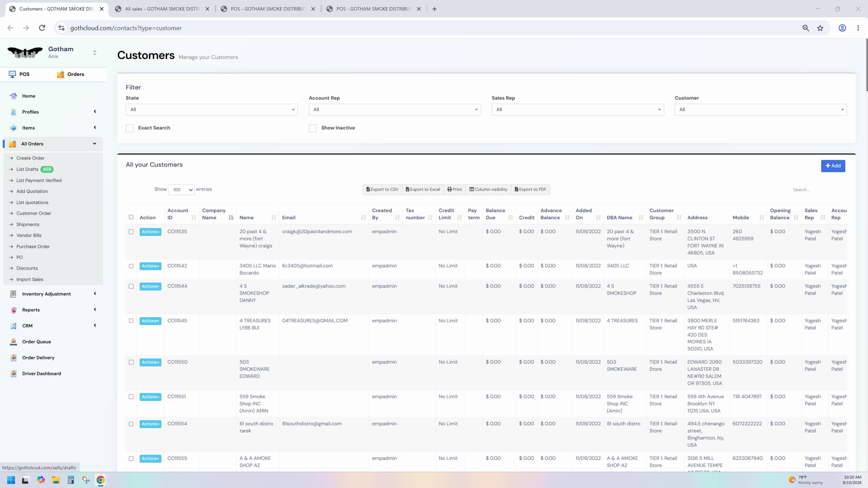Click the Reports pie chart icon

(13, 310)
